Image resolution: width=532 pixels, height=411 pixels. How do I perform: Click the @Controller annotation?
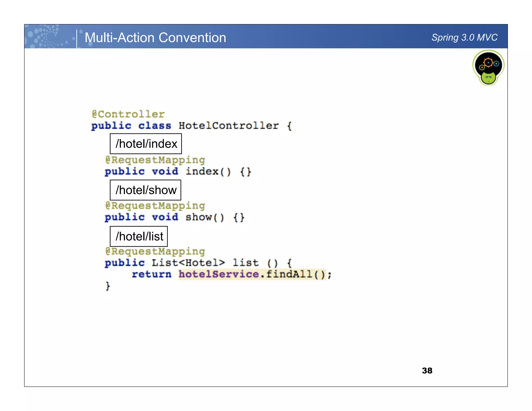pyautogui.click(x=128, y=114)
